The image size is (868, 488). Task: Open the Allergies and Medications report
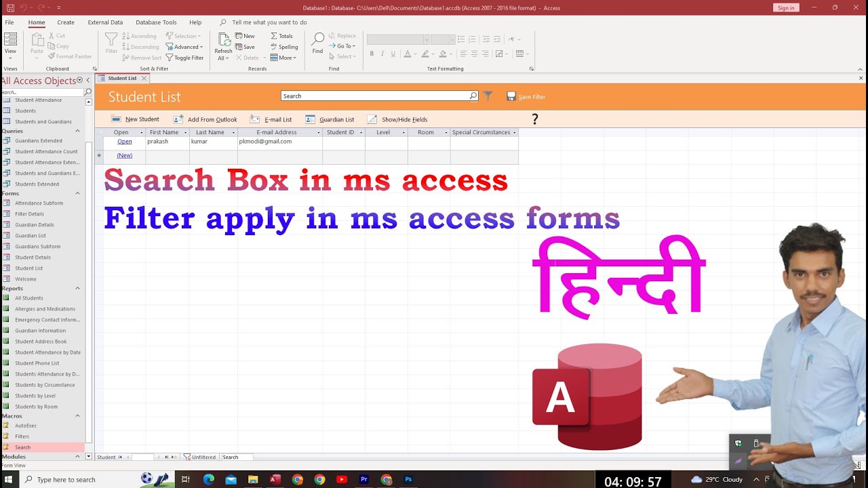[45, 309]
